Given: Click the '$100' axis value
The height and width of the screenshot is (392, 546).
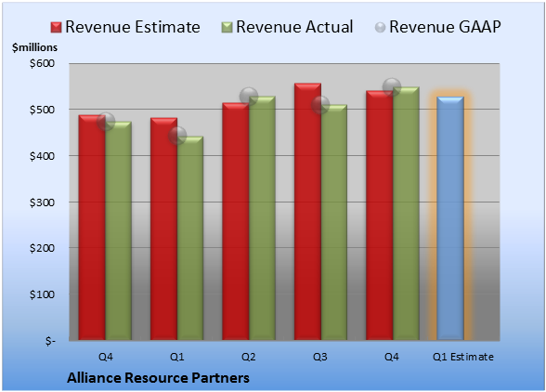Looking at the screenshot, I should tap(42, 294).
